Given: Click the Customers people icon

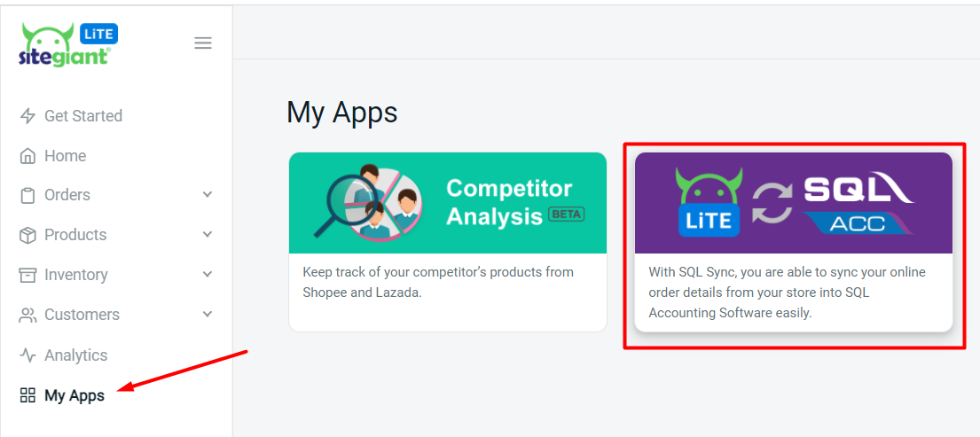Looking at the screenshot, I should (27, 315).
